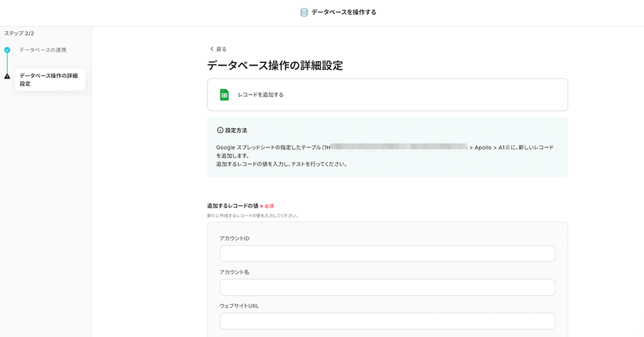
Task: Click the ステップ 2/2 progress label
Action: point(19,33)
